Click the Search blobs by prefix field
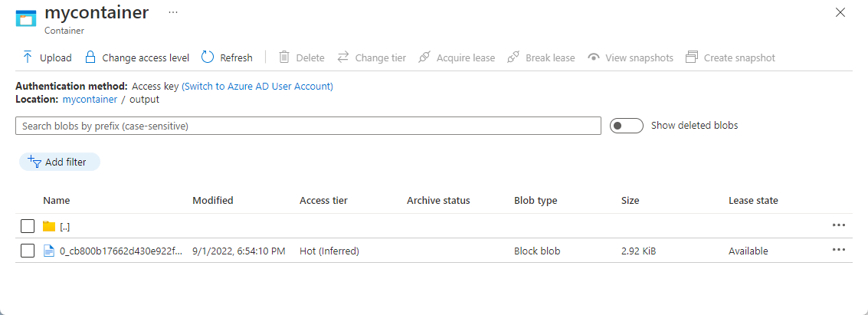Image resolution: width=868 pixels, height=315 pixels. click(308, 126)
